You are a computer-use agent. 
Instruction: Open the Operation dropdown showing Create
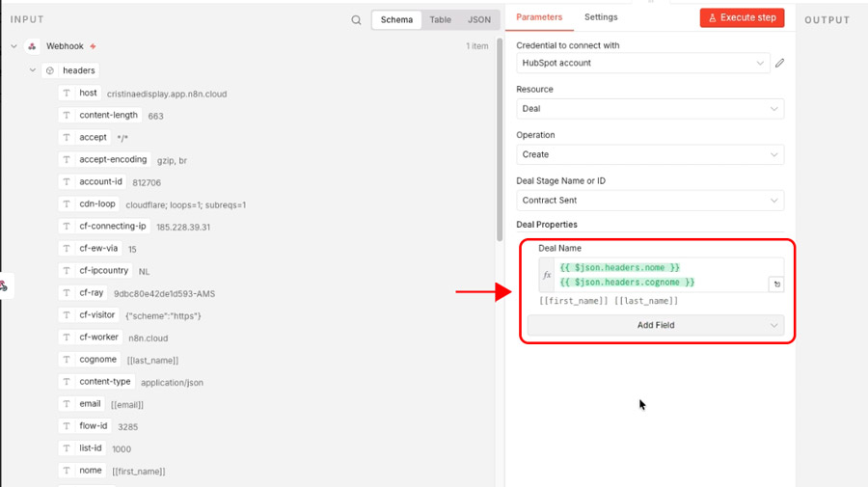coord(650,154)
